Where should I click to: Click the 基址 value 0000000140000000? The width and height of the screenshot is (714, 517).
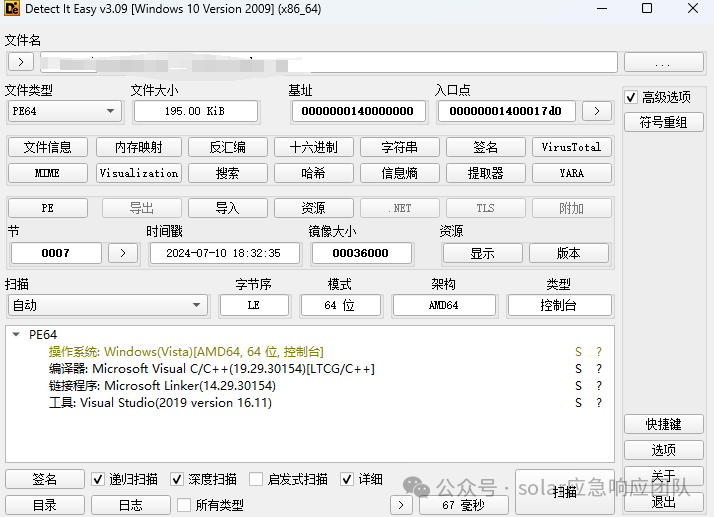(358, 111)
